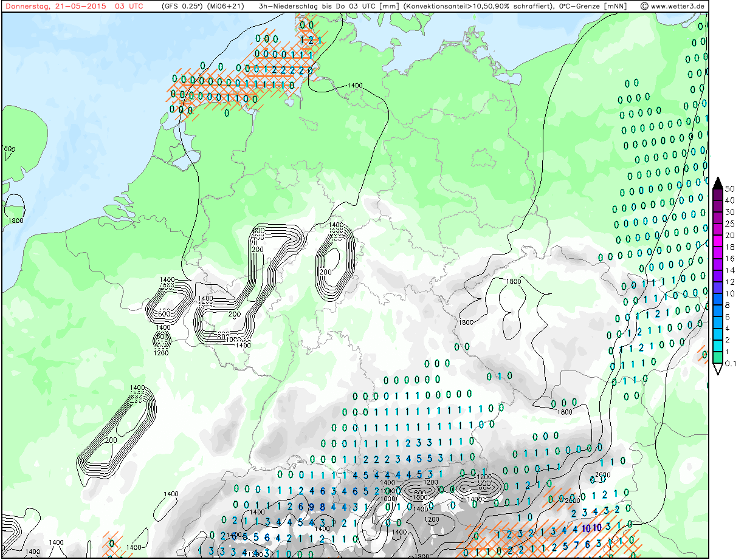The height and width of the screenshot is (560, 747).
Task: Click the copyright symbol before www.wetter3.de
Action: (644, 7)
